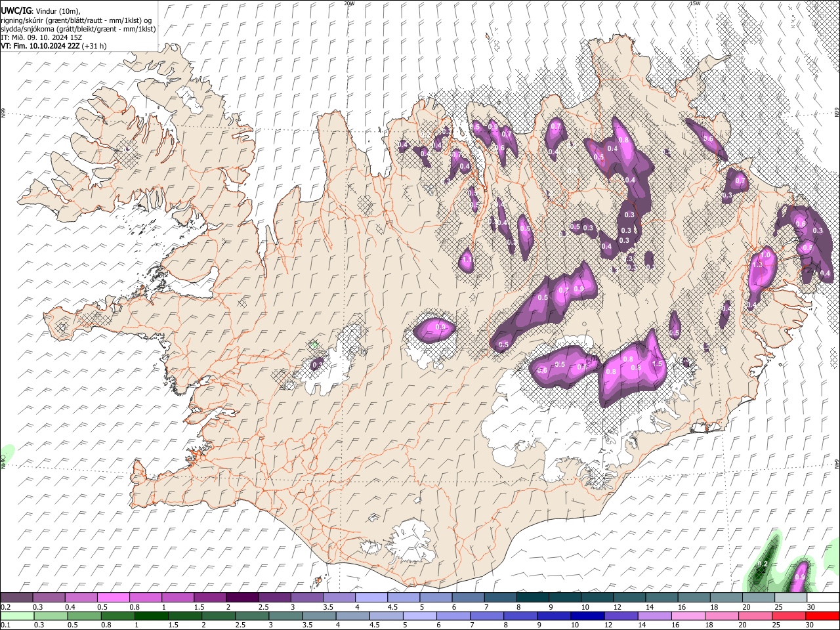Screen dimensions: 840x630
Task: Select the grey-green 3 swatch in green row
Action: pos(285,616)
